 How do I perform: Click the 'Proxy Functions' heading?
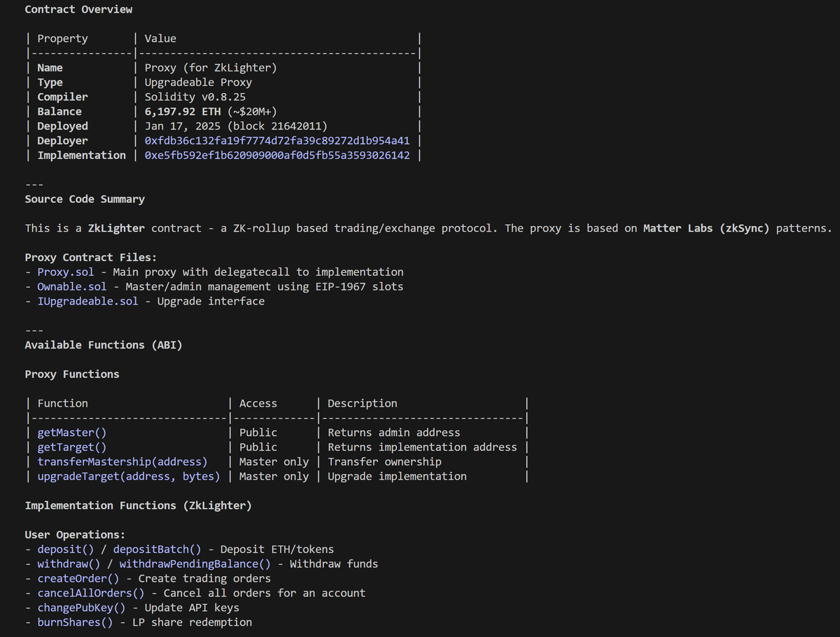coord(72,374)
